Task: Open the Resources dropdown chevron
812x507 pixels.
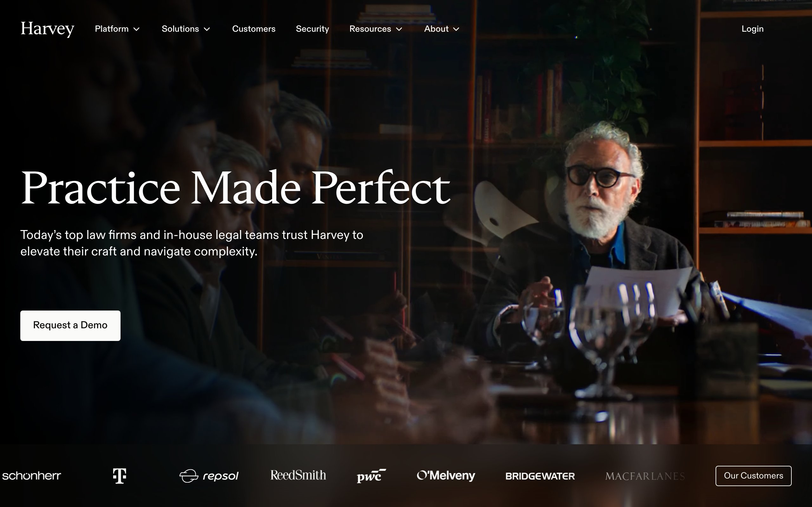Action: point(399,29)
